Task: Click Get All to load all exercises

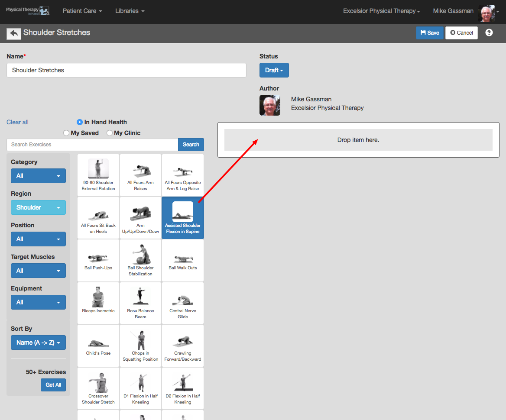Action: [x=53, y=384]
